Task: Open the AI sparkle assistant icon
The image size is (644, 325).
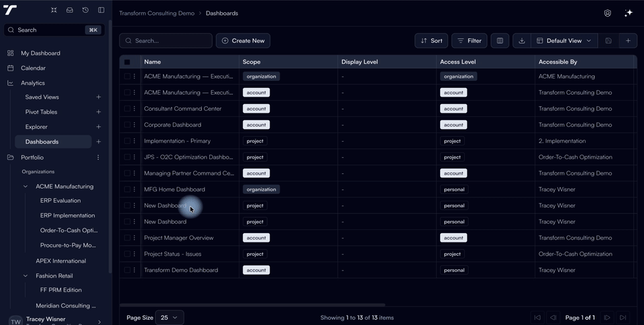Action: pyautogui.click(x=629, y=13)
